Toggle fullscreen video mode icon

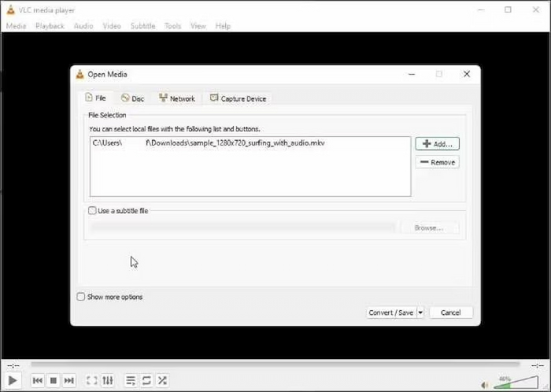click(92, 380)
